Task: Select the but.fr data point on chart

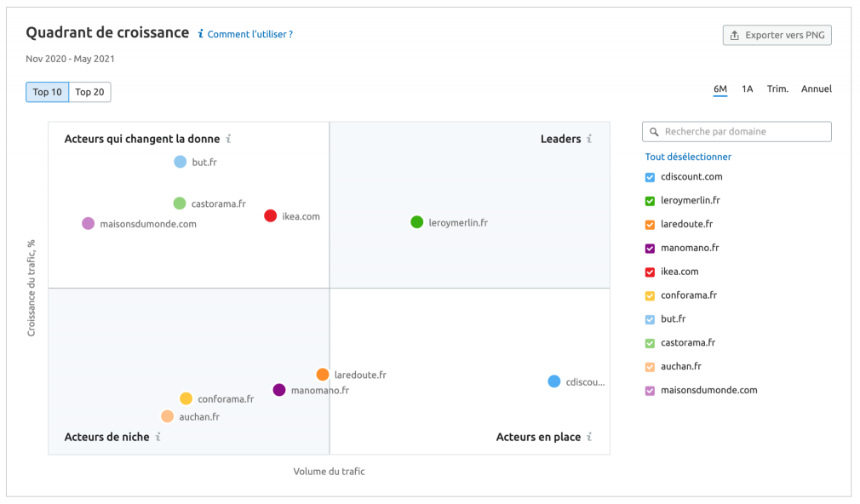Action: 180,162
